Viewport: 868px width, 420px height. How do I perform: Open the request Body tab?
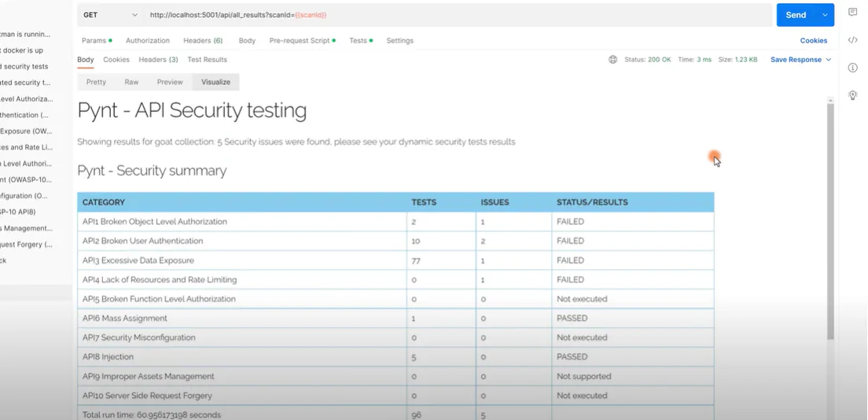tap(247, 40)
